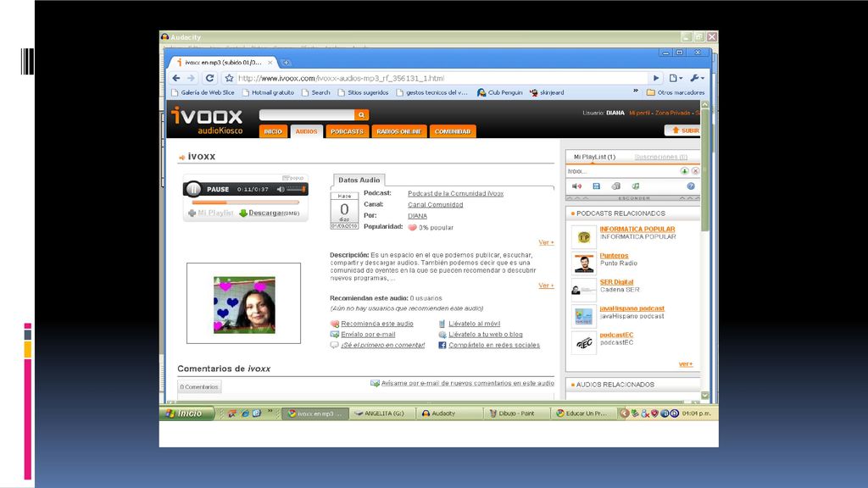Go forward with the browser forward arrow
The image size is (868, 488).
191,78
